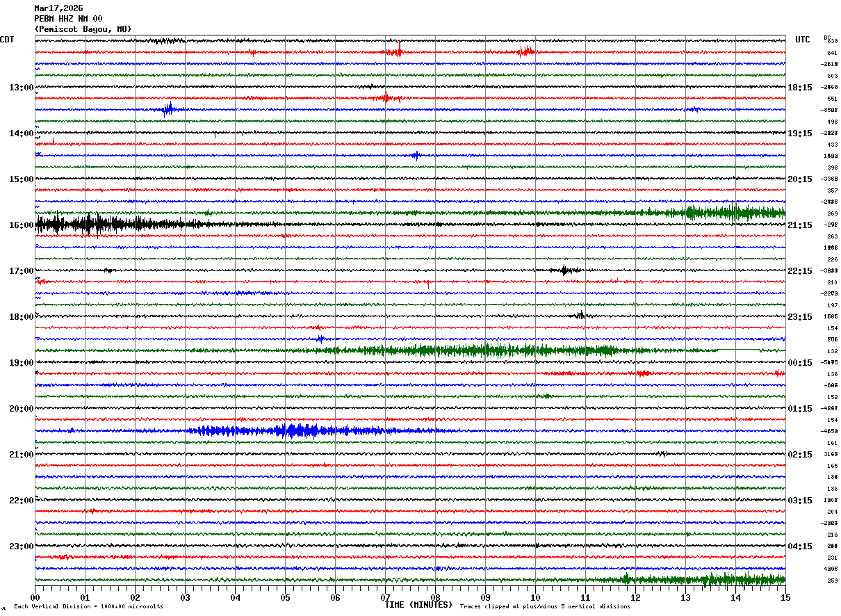841x616 pixels.
Task: Click the 19:00 CDT time marker
Action: (x=21, y=363)
